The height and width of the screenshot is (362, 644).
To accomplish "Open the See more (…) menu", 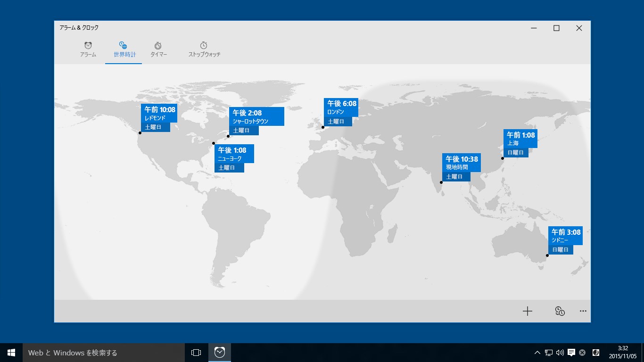I will [x=583, y=311].
